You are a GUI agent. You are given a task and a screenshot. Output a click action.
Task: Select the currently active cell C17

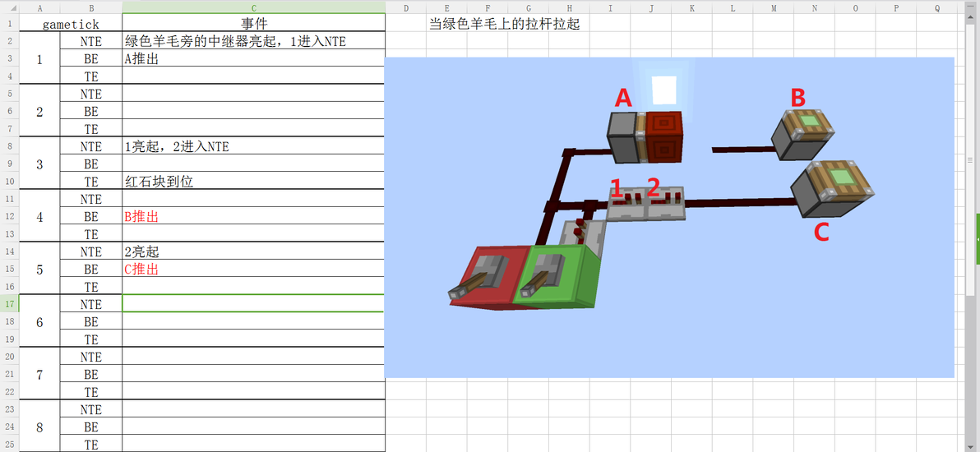coord(254,304)
